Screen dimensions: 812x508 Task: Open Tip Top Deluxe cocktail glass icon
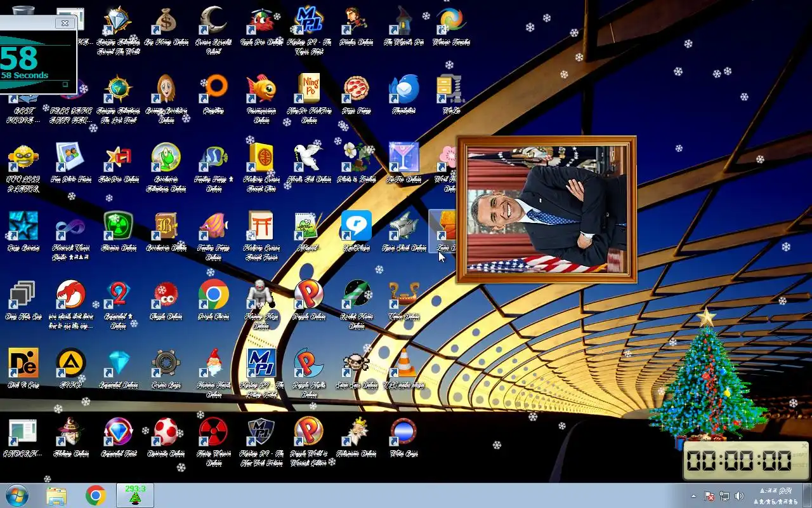pyautogui.click(x=404, y=157)
